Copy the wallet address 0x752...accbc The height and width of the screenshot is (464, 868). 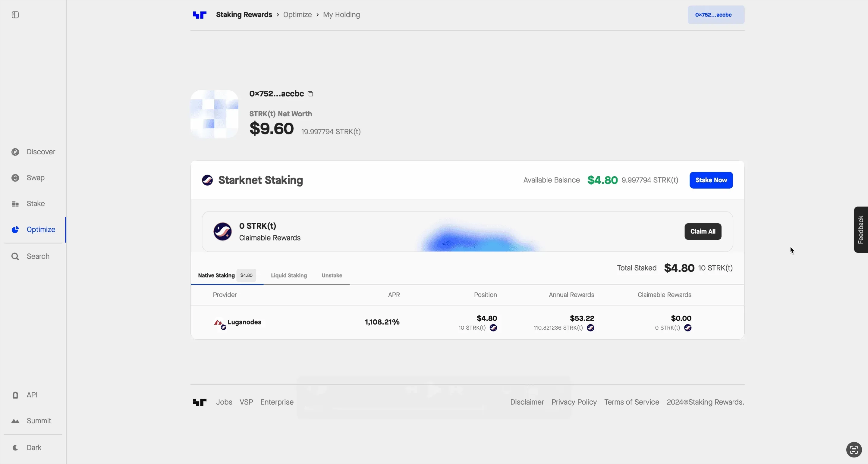pos(310,94)
